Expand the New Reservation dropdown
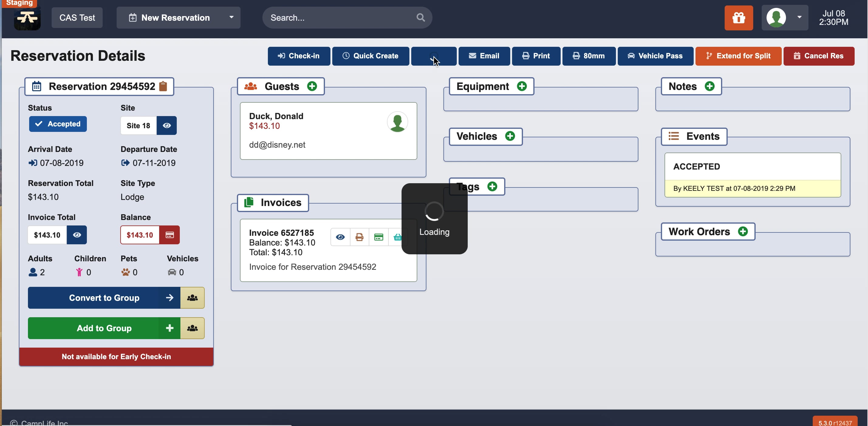 coord(231,18)
